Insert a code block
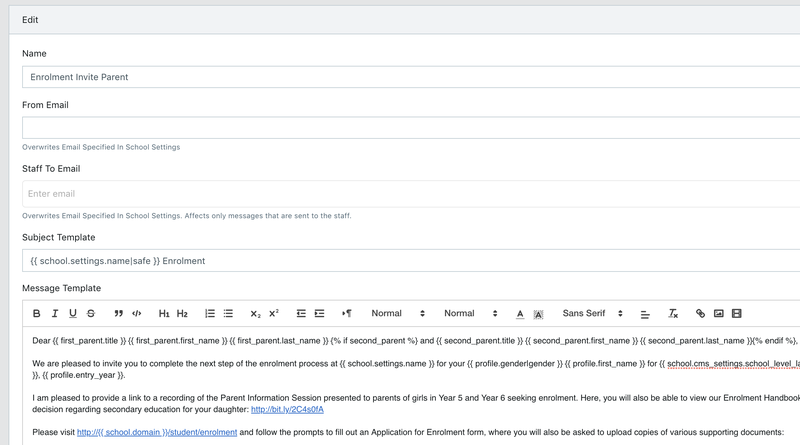The width and height of the screenshot is (800, 445). click(x=137, y=313)
